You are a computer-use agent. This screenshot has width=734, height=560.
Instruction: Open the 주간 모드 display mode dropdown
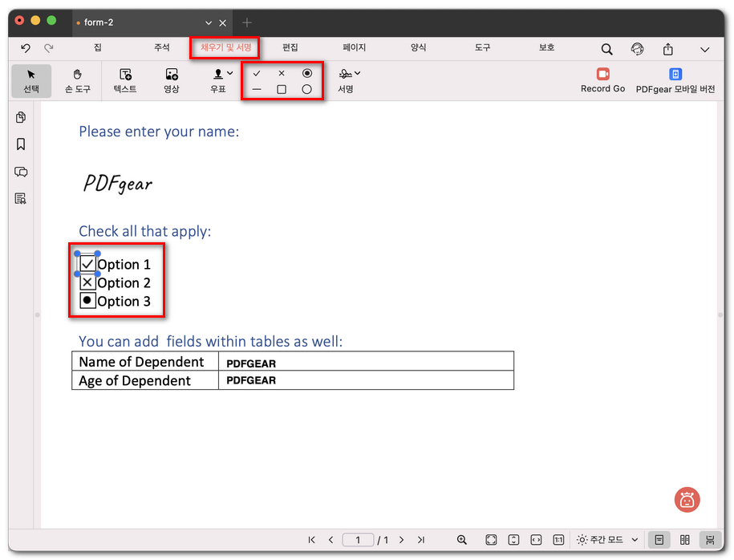pyautogui.click(x=608, y=540)
